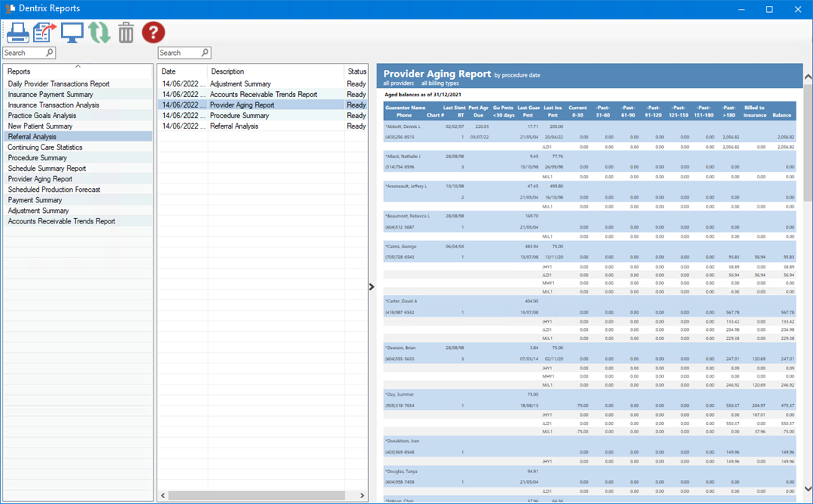Select the generated Adjustment Summary row
Image resolution: width=813 pixels, height=504 pixels.
coord(239,84)
